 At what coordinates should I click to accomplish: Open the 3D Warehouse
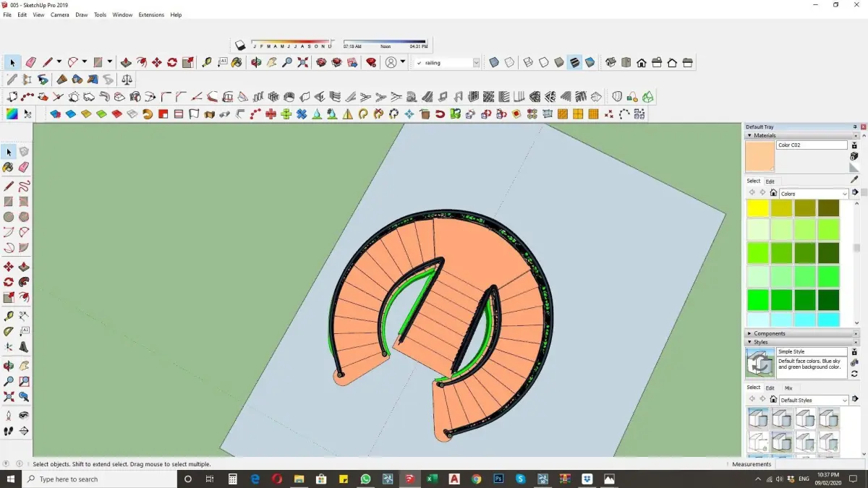321,63
